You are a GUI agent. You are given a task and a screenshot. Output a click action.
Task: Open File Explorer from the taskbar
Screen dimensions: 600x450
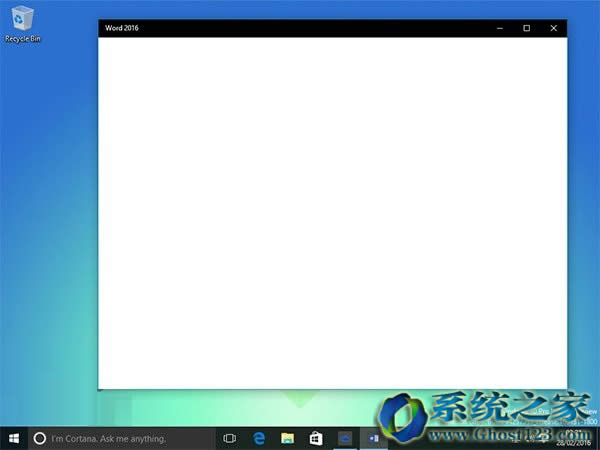[x=287, y=438]
